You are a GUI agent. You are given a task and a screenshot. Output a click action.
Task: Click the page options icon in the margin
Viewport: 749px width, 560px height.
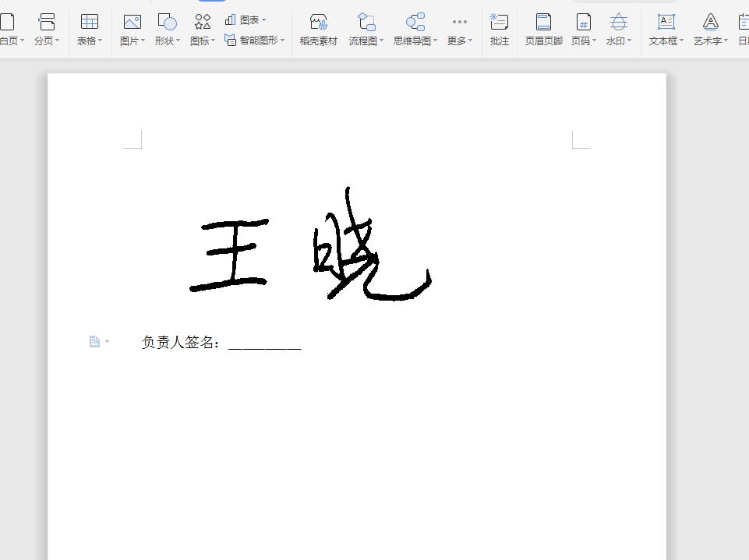tap(95, 340)
